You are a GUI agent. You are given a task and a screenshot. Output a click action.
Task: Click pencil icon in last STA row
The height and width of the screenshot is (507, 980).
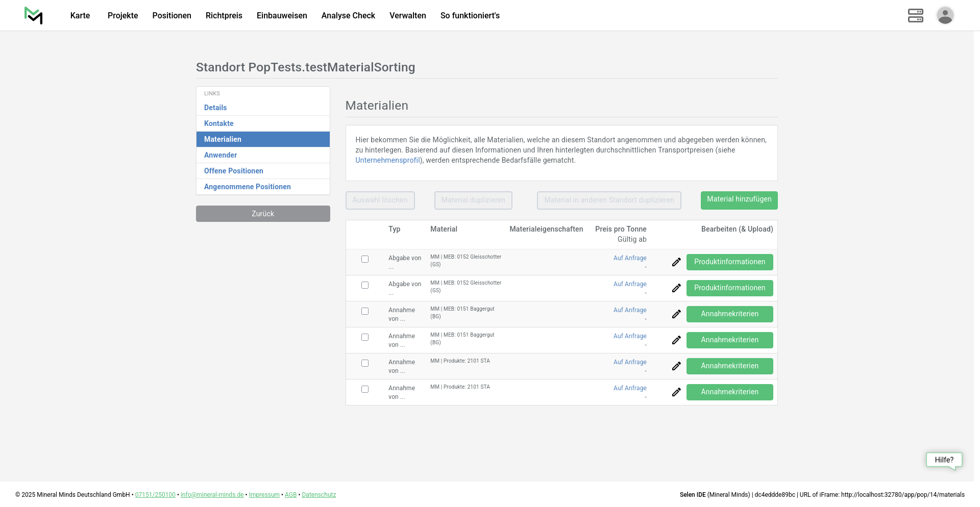(676, 392)
